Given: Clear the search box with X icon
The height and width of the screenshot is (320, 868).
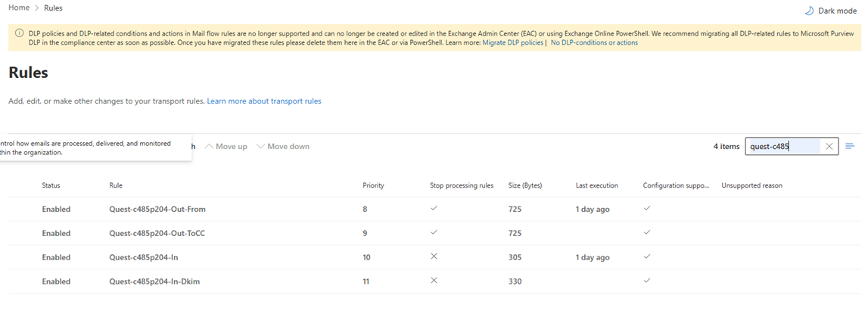Looking at the screenshot, I should 829,147.
